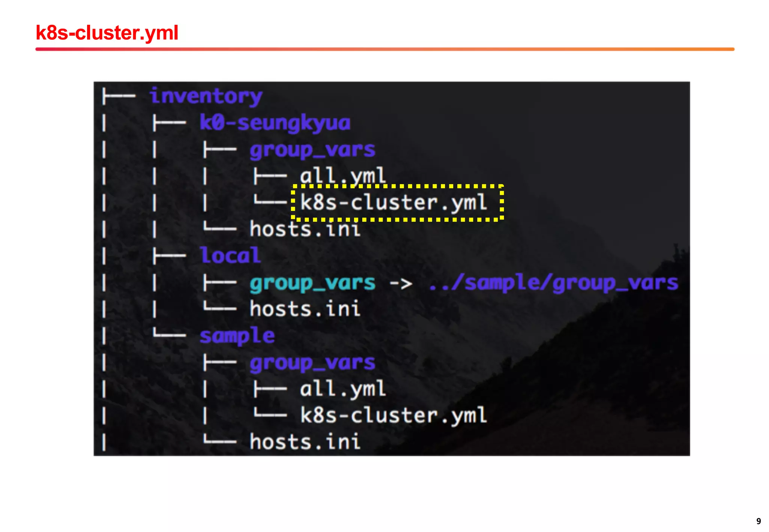Click group_vars under sample folder
This screenshot has width=769, height=532.
coord(312,363)
